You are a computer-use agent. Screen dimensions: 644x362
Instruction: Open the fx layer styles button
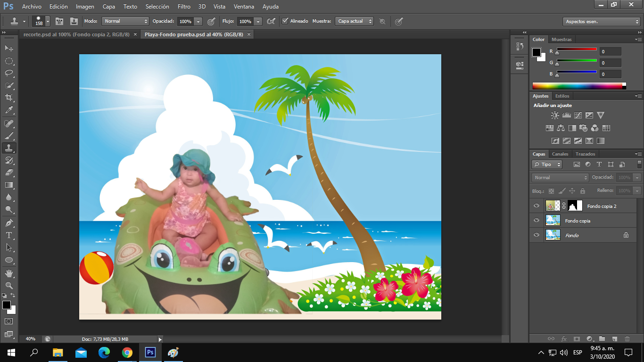564,338
